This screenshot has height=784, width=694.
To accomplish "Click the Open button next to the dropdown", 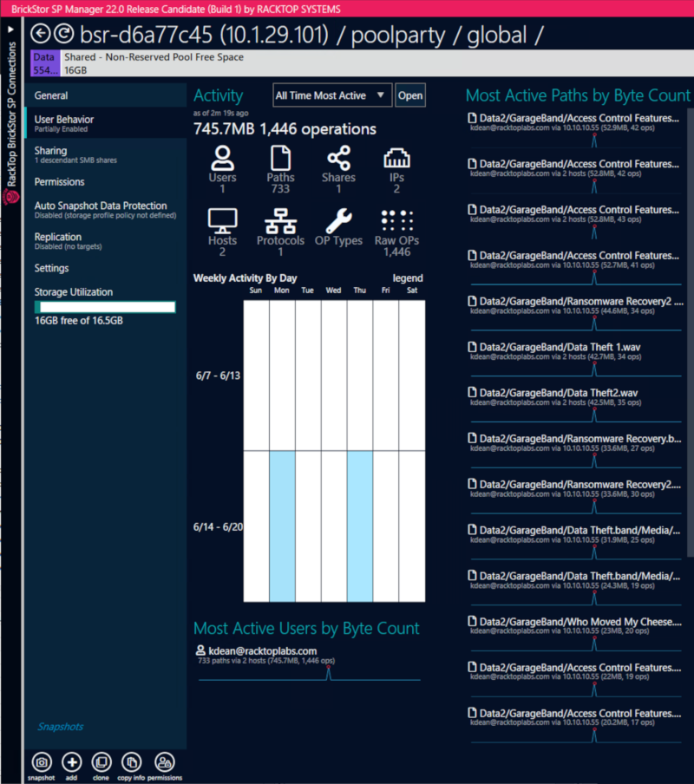I will (409, 95).
